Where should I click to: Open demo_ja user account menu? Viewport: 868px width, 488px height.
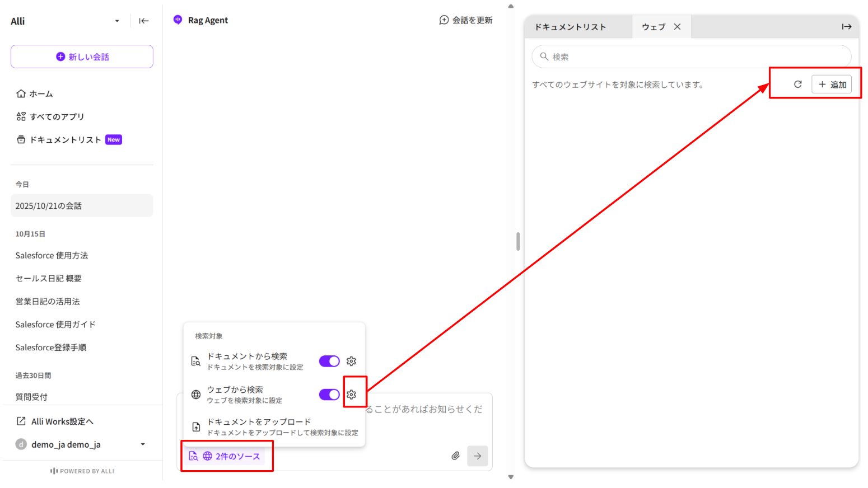142,444
